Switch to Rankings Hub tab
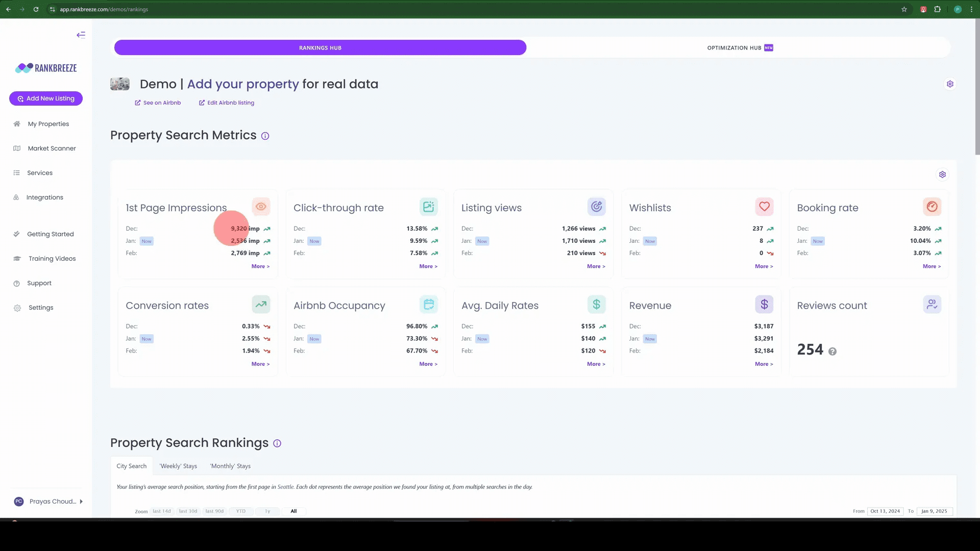Screen dimensions: 980x551 pos(320,47)
